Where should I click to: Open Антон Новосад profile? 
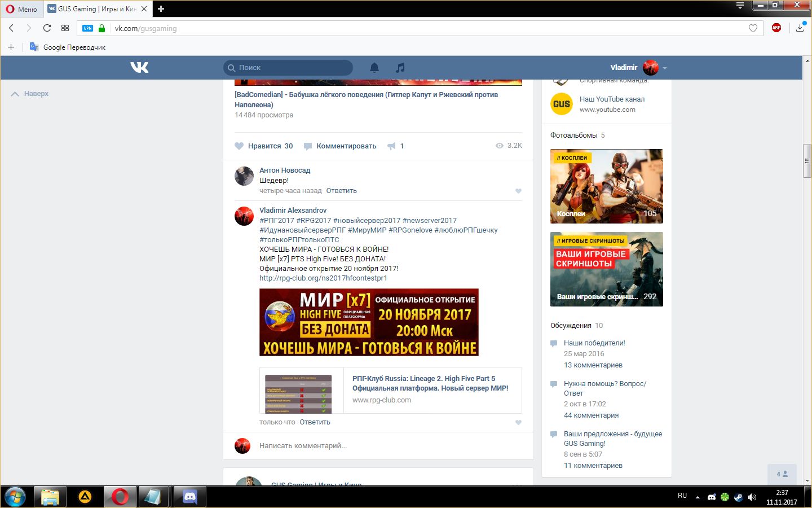pos(285,170)
